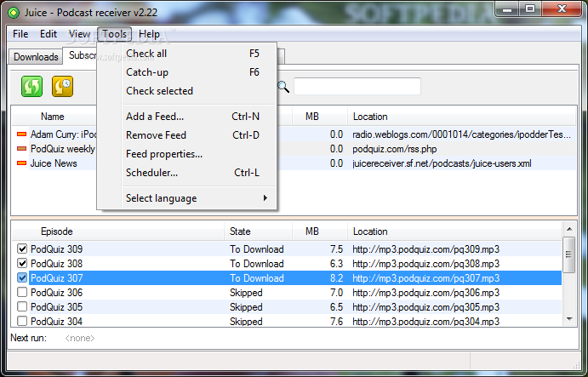Click Skipped state of PodQuiz 305
Viewport: 588px width, 377px height.
pyautogui.click(x=246, y=307)
